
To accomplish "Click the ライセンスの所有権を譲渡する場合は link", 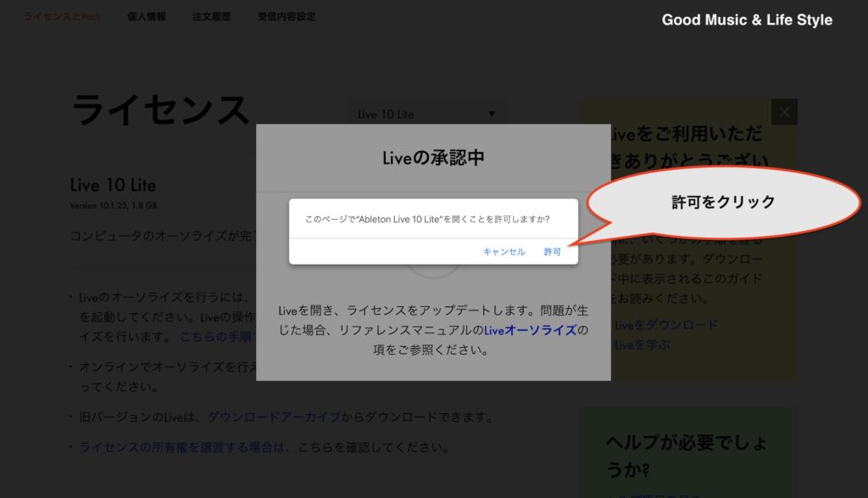I will pyautogui.click(x=183, y=447).
